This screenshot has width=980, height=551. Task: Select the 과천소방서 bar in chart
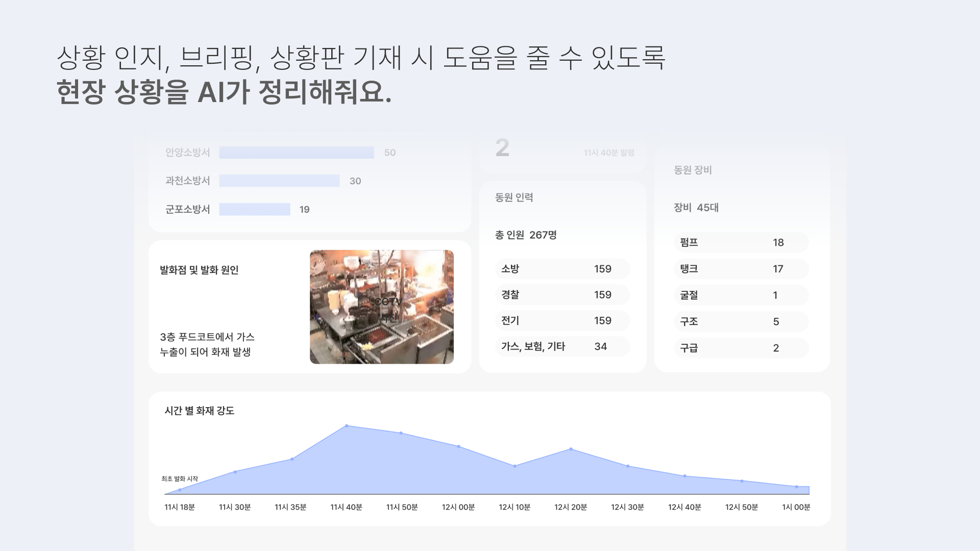[x=279, y=181]
